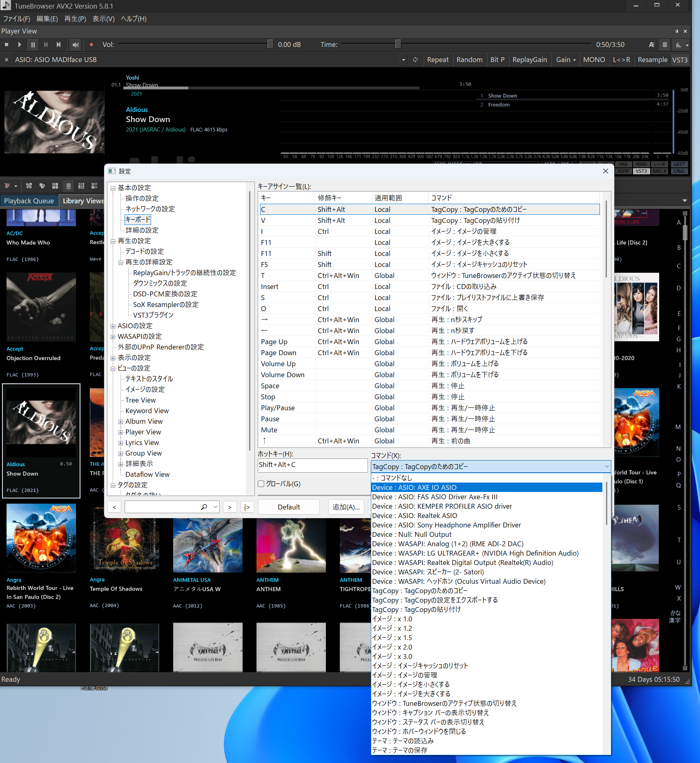Switch to the Playback Queue tab
Viewport: 700px width, 763px height.
(29, 201)
